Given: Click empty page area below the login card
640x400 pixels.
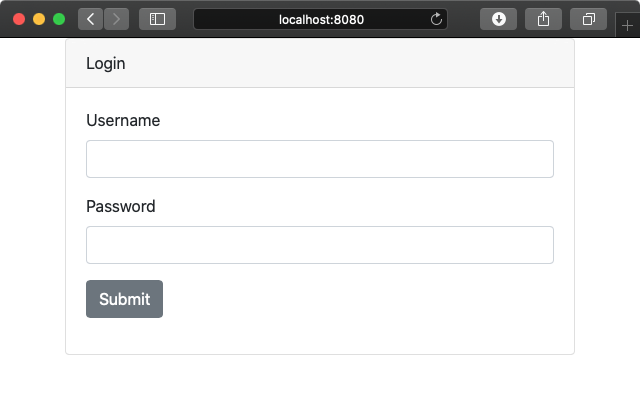Looking at the screenshot, I should (x=320, y=378).
